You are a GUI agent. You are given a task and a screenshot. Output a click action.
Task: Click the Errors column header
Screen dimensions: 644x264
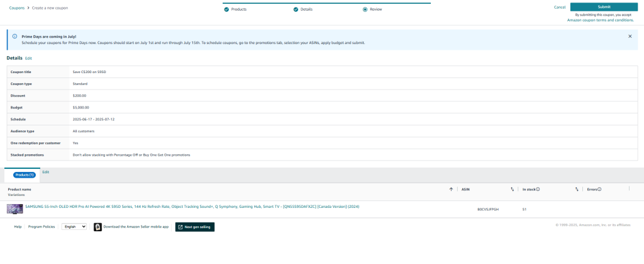click(x=592, y=189)
